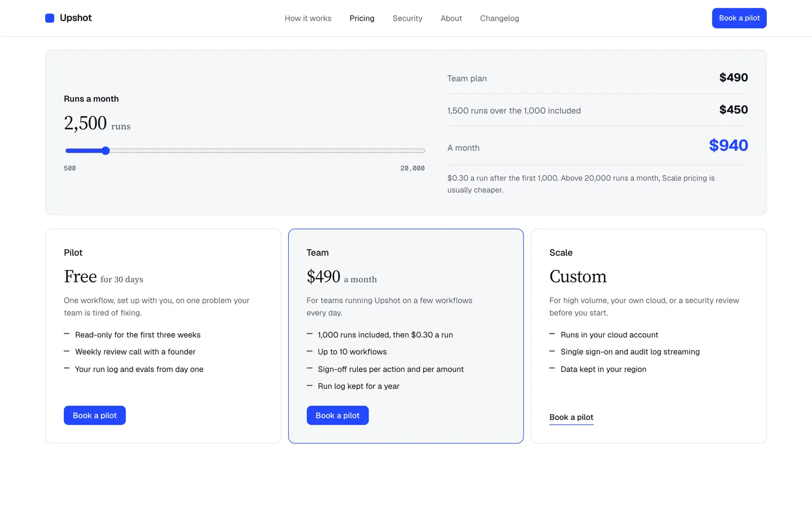Click 'Read-only for the first three weeks'
The height and width of the screenshot is (508, 812).
(x=138, y=335)
